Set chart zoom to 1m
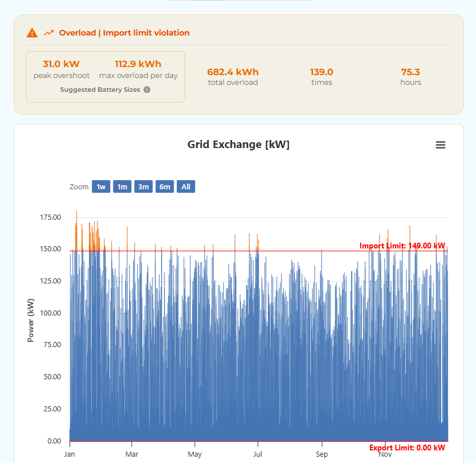476x463 pixels. (x=122, y=186)
